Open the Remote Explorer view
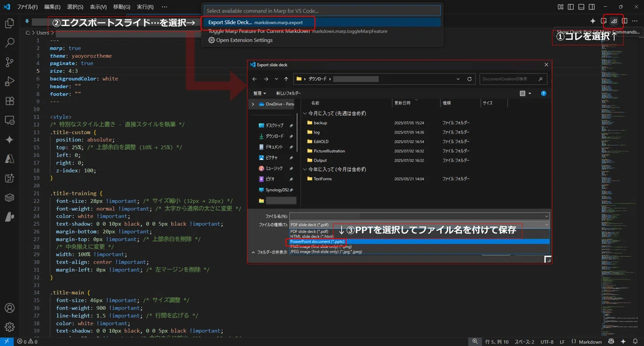Image resolution: width=644 pixels, height=346 pixels. (9, 120)
